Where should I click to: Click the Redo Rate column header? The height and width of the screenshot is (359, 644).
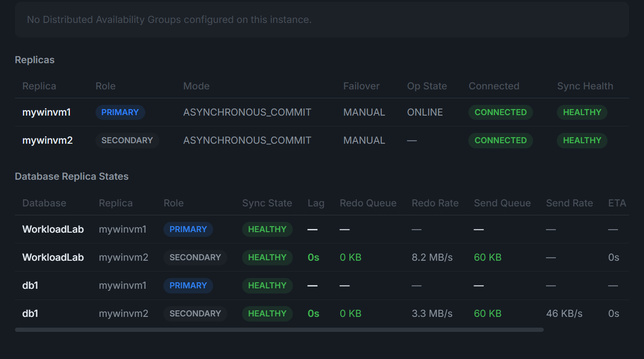pos(435,203)
